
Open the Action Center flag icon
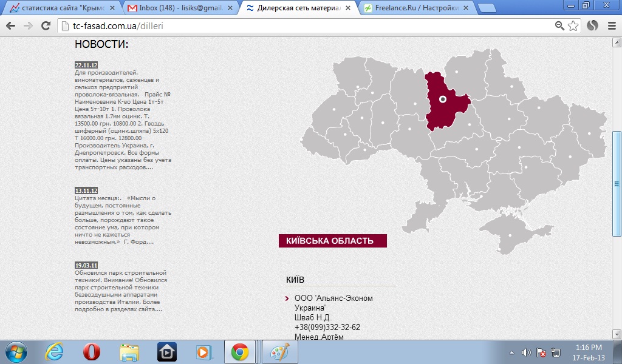coord(541,352)
